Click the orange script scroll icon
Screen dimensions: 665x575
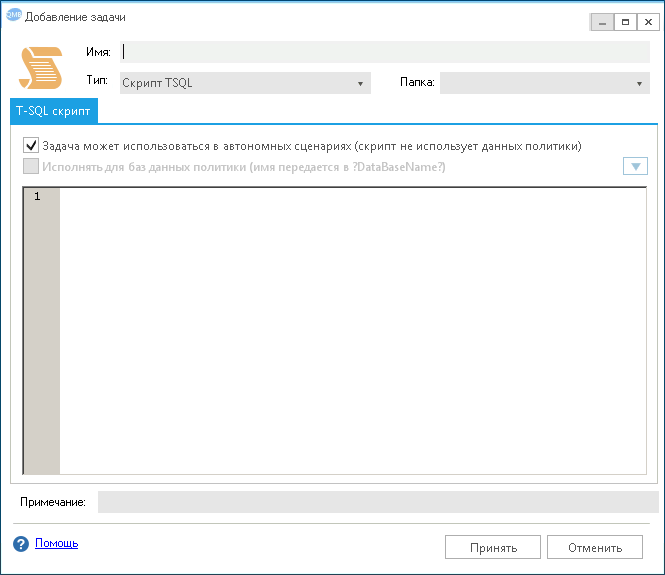[x=41, y=68]
